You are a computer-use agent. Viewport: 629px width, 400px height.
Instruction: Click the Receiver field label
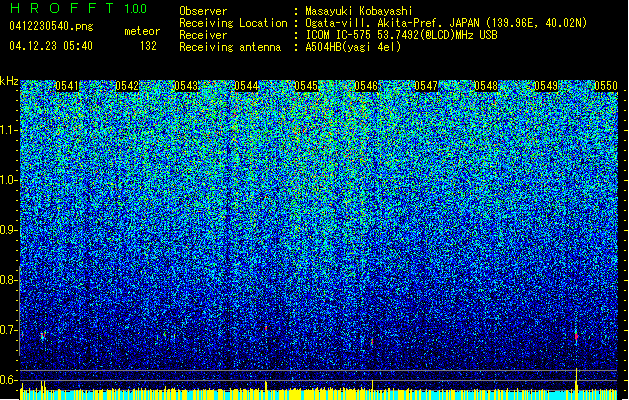pos(203,35)
